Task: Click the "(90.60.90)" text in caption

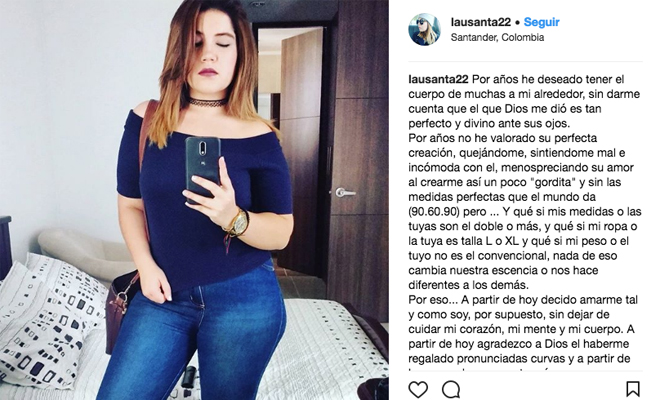Action: [433, 211]
